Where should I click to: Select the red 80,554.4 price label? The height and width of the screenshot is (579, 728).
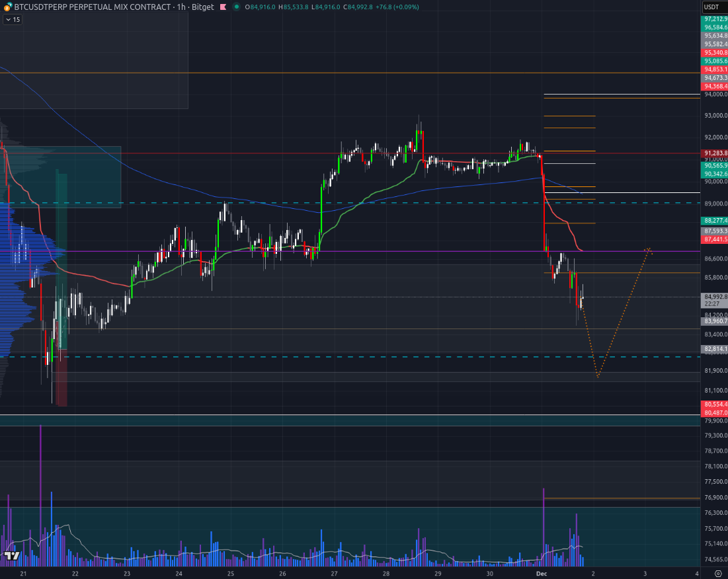(x=715, y=404)
